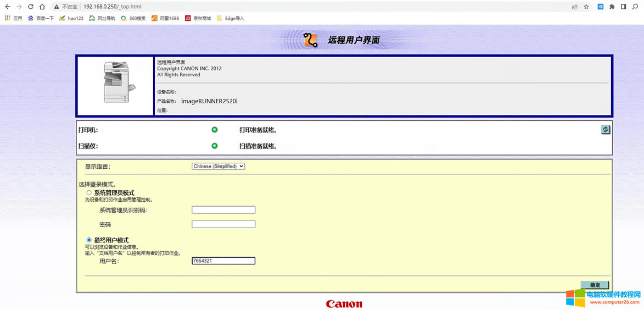Select 最终用户模式 radio button
Image resolution: width=644 pixels, height=310 pixels.
tap(89, 240)
